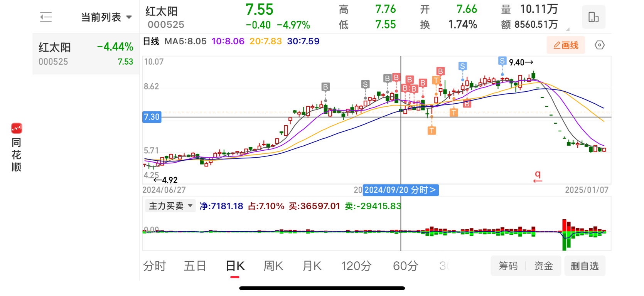Tap the 2025/01/07 end date label
The height and width of the screenshot is (296, 644).
[x=587, y=190]
